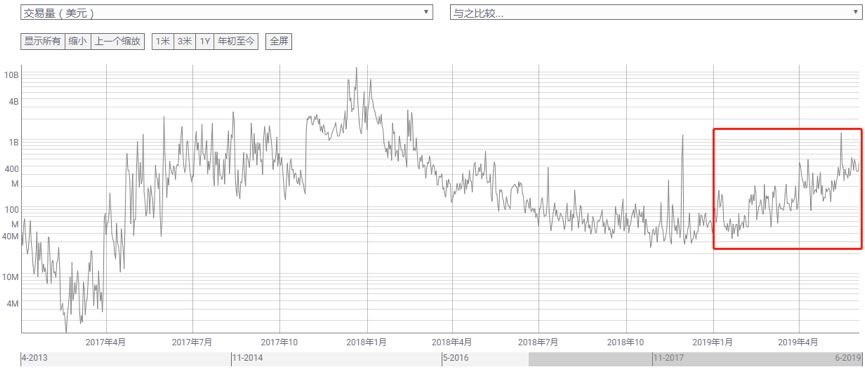865x370 pixels.
Task: Click the 11-2017 marker on the timeline
Action: point(669,358)
